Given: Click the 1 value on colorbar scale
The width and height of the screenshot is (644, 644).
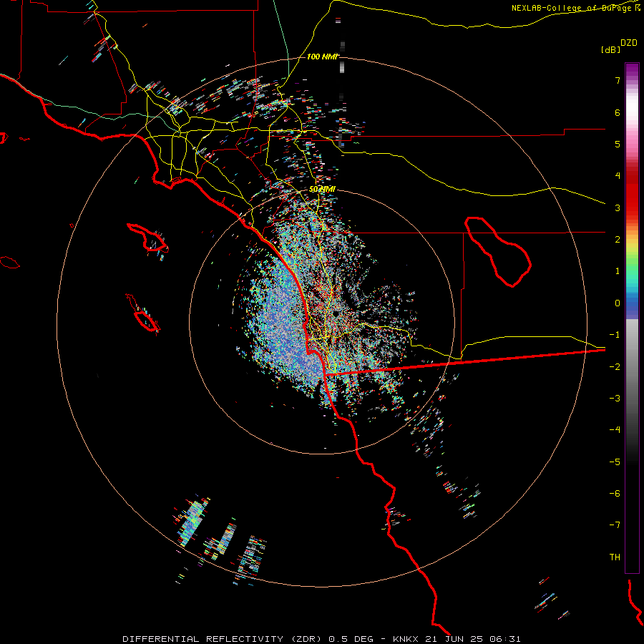Looking at the screenshot, I should click(x=618, y=271).
